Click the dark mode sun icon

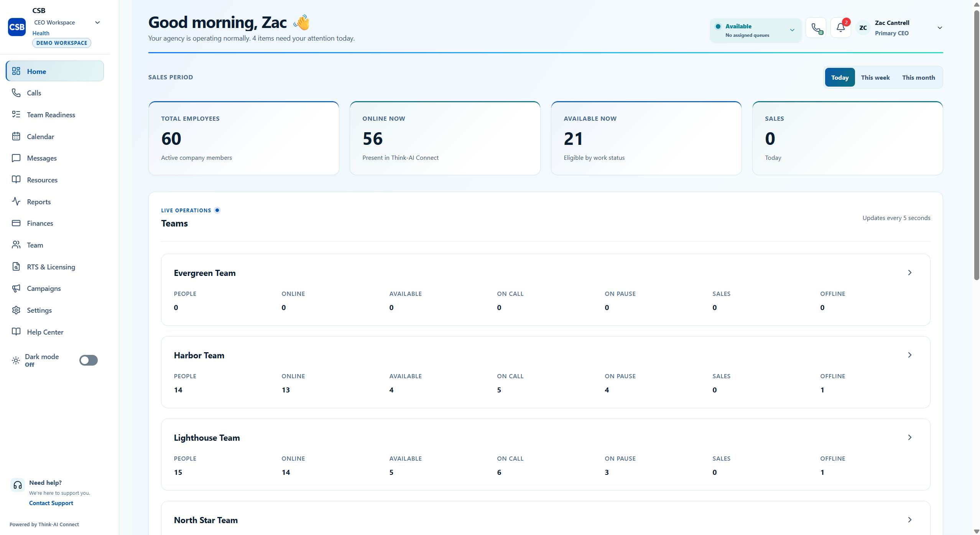(x=16, y=360)
